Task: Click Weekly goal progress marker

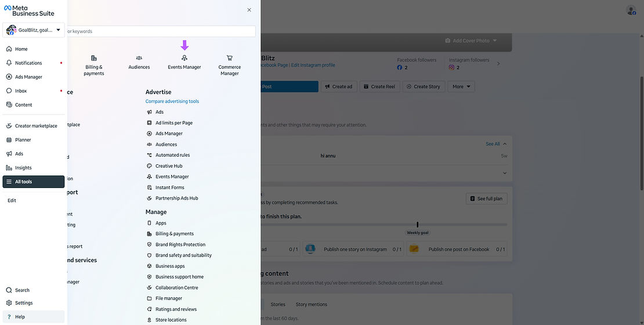Action: [x=417, y=225]
